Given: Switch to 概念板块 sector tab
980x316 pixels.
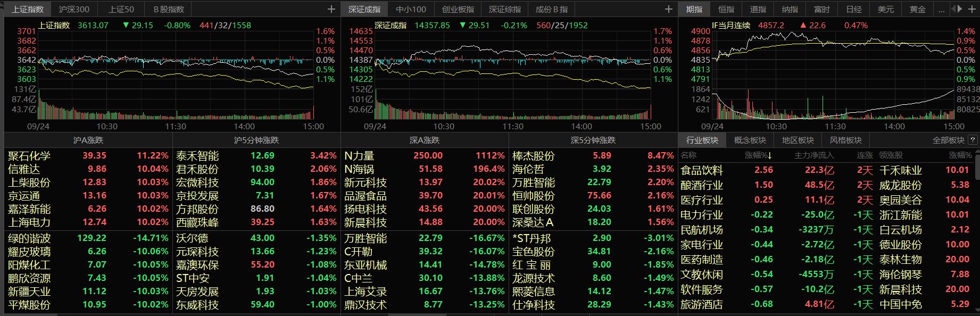Looking at the screenshot, I should 750,140.
